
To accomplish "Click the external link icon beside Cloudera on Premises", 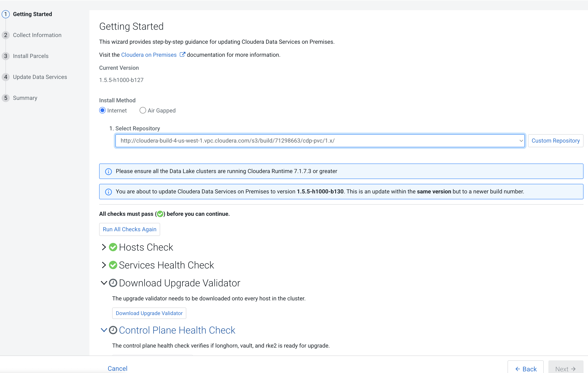I will (x=182, y=55).
